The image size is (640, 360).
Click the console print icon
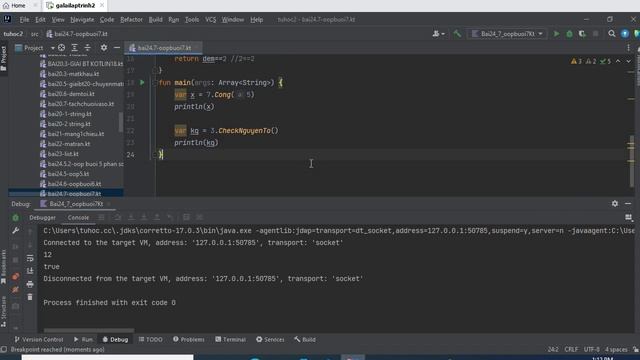(30, 284)
